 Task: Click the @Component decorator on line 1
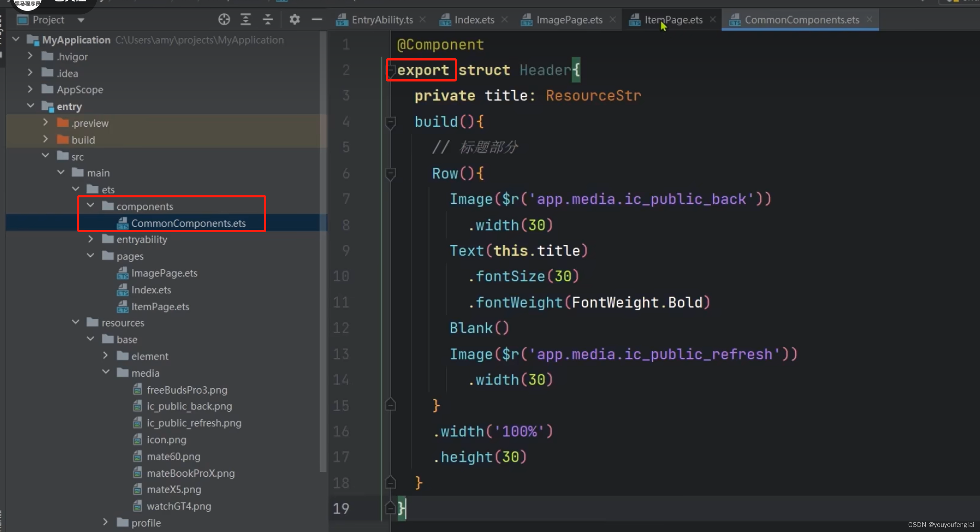440,45
